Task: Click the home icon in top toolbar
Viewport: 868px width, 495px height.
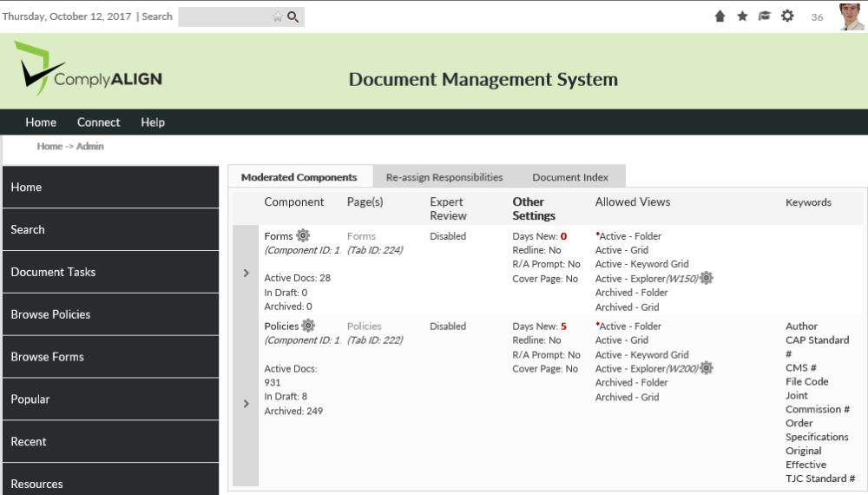Action: coord(720,16)
